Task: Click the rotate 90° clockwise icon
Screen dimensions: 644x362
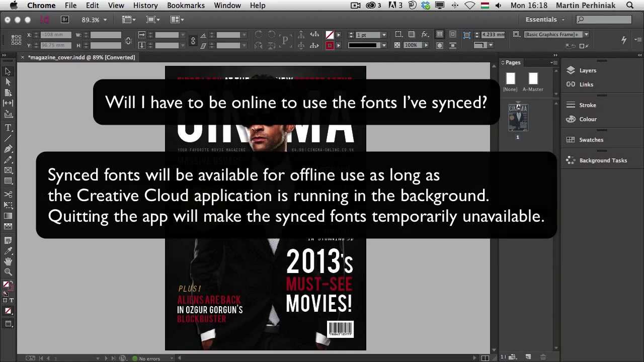Action: [x=259, y=35]
